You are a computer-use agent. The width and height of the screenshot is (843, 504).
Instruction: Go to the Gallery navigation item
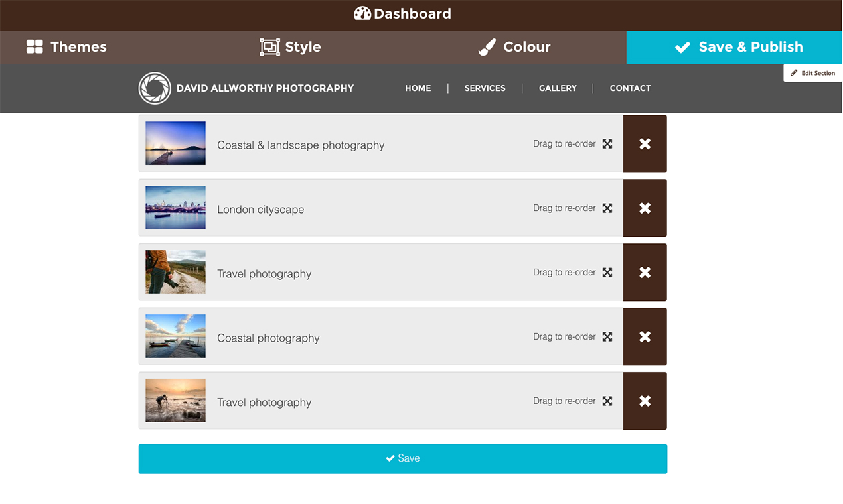[x=558, y=88]
